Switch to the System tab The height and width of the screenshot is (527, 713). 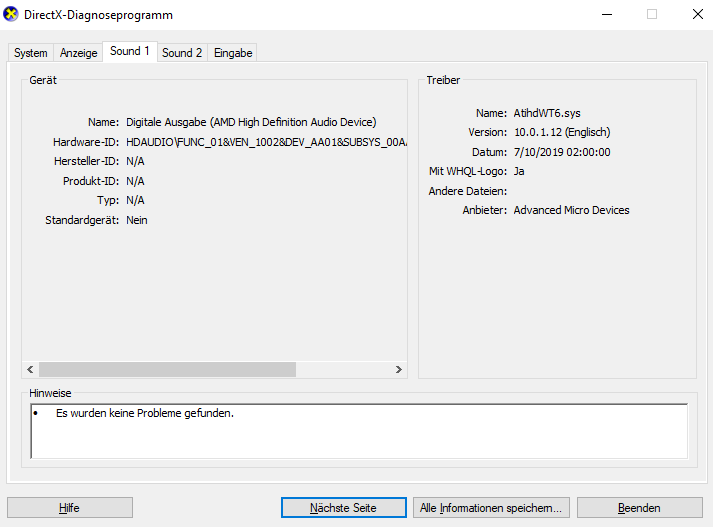(x=31, y=53)
